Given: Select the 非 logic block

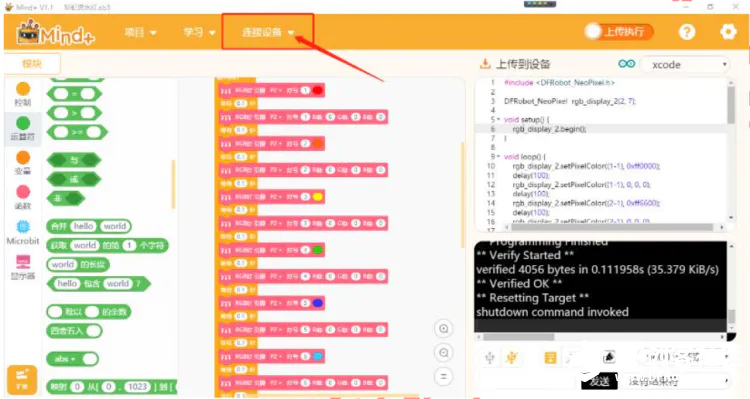Looking at the screenshot, I should [x=66, y=198].
